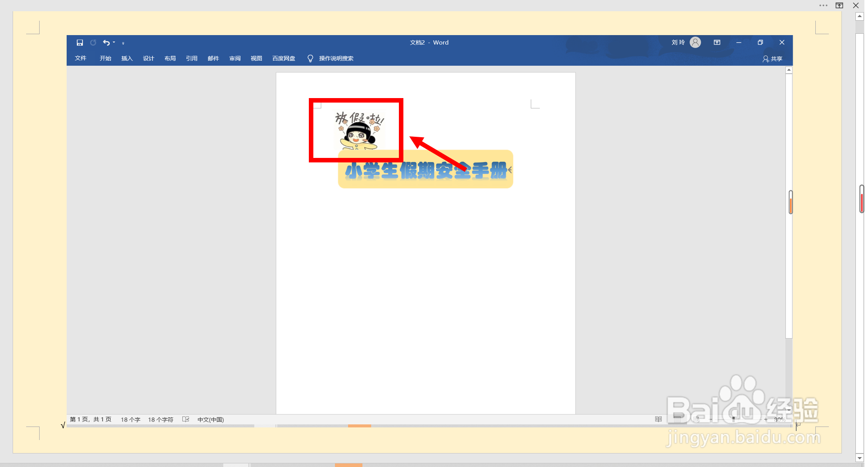868x467 pixels.
Task: Save the document with the floppy icon
Action: [x=80, y=43]
